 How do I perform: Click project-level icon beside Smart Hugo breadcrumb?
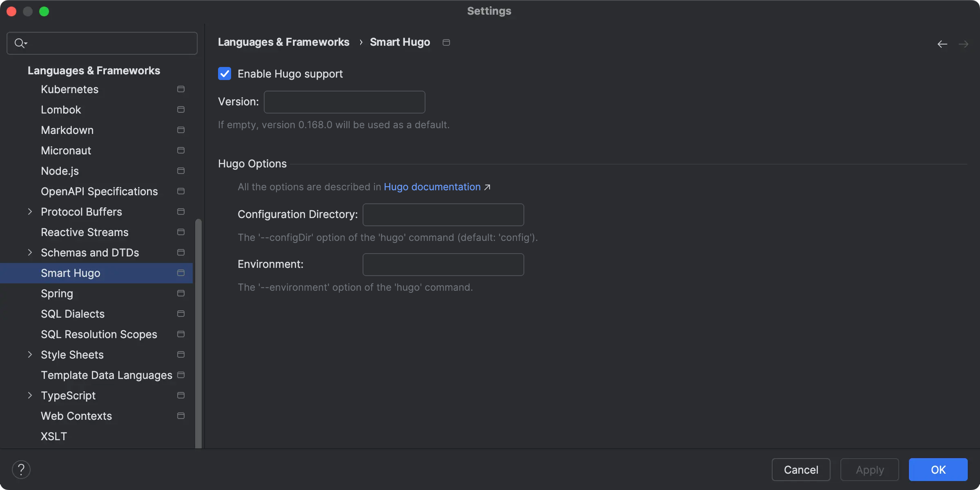[x=446, y=42]
